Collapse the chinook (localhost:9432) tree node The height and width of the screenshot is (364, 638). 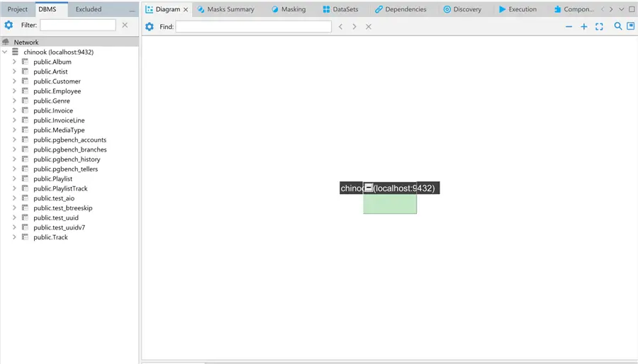[4, 52]
